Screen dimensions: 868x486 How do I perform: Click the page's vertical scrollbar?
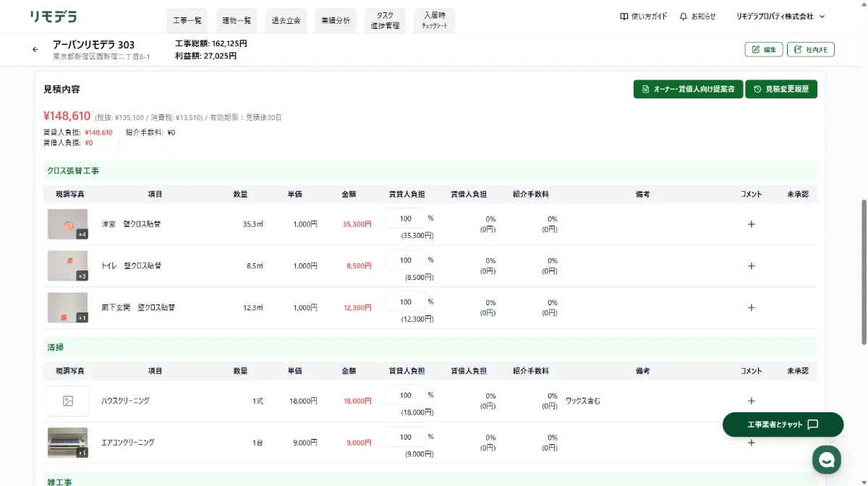point(864,271)
